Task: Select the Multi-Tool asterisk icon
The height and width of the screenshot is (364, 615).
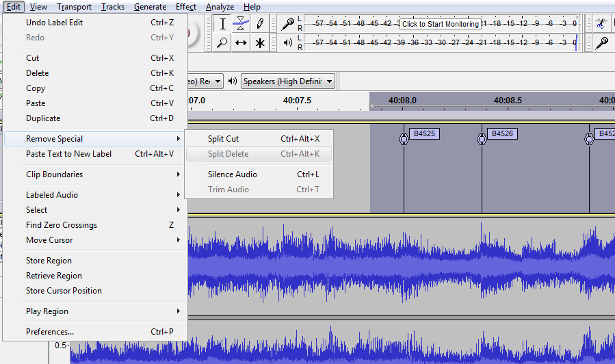Action: [x=260, y=42]
